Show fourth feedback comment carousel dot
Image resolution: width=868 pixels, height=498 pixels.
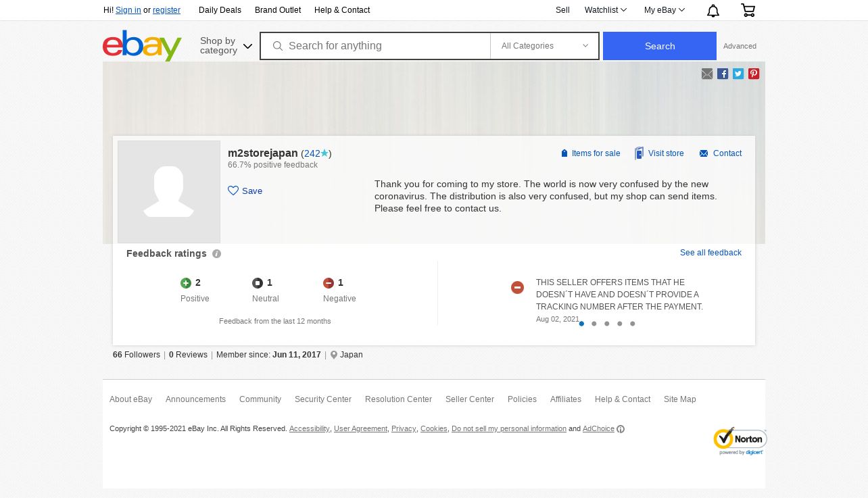(x=620, y=324)
